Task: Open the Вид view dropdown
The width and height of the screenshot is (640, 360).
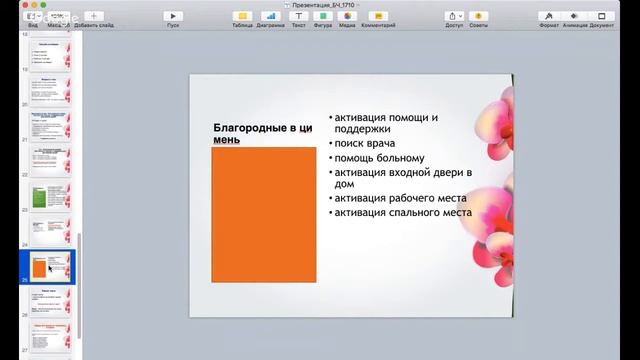Action: (33, 16)
